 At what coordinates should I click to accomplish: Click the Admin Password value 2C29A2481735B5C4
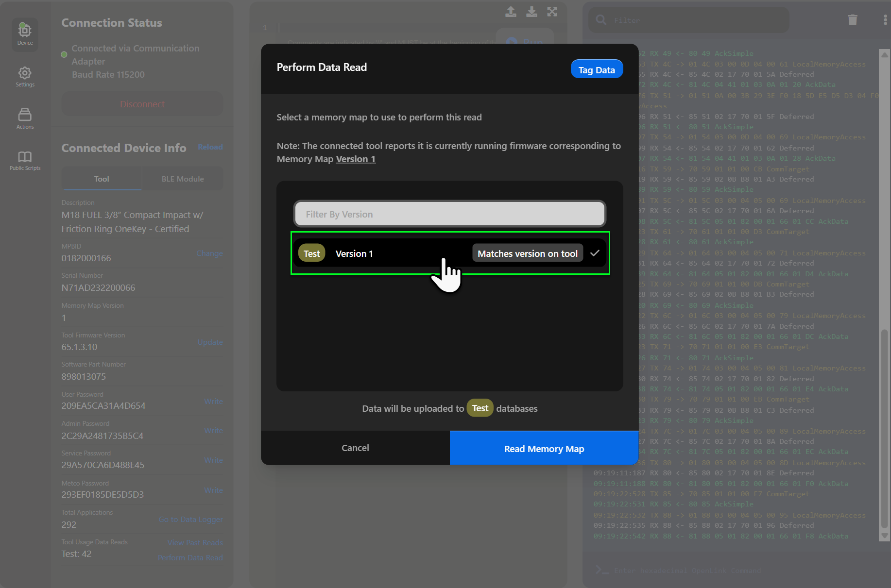pyautogui.click(x=103, y=436)
